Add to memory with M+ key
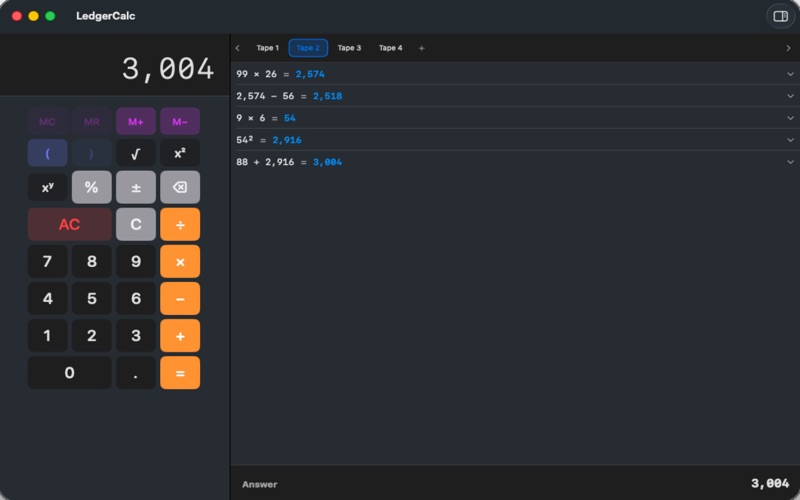 tap(136, 121)
